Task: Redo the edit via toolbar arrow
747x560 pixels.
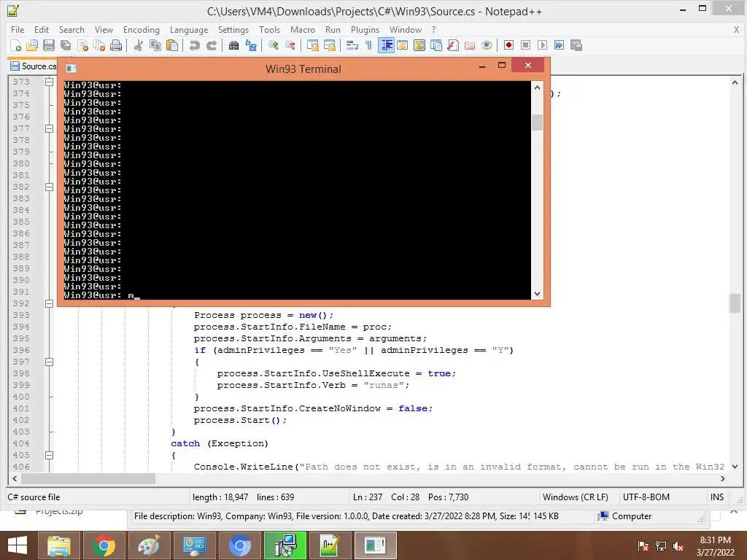Action: tap(211, 45)
